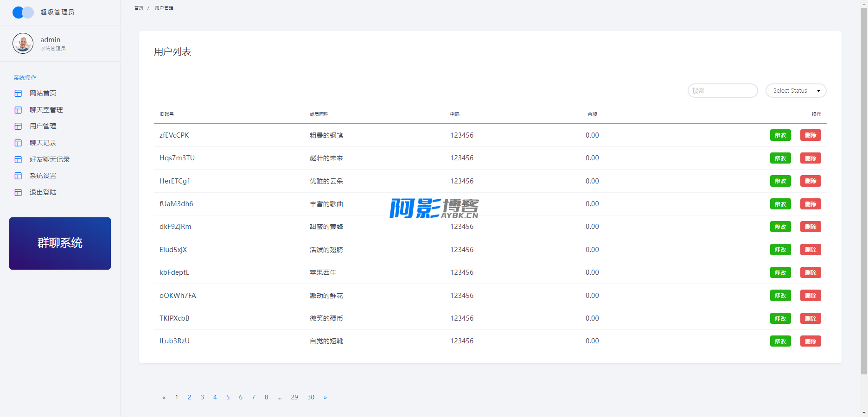The height and width of the screenshot is (417, 868).
Task: Open the Select Status dropdown
Action: click(x=796, y=90)
